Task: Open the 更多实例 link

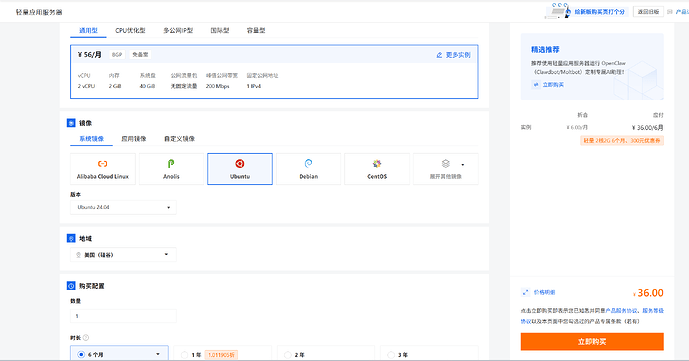Action: pos(458,55)
